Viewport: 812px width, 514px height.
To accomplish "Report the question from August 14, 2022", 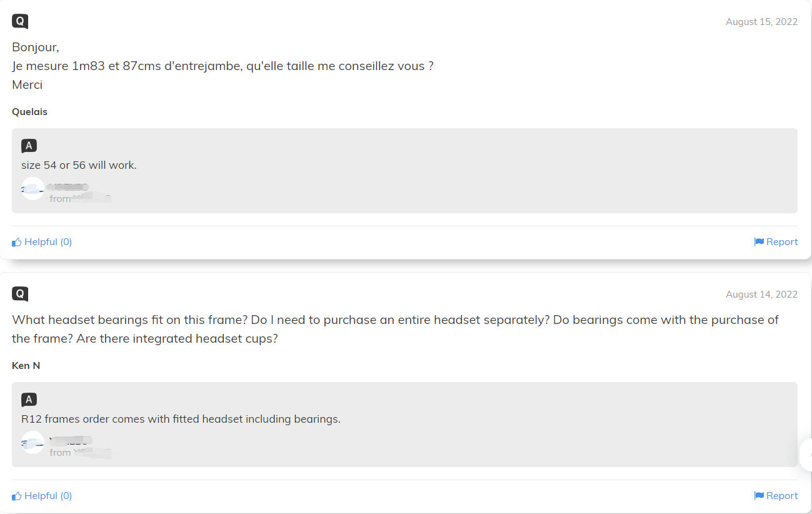I will pyautogui.click(x=776, y=496).
